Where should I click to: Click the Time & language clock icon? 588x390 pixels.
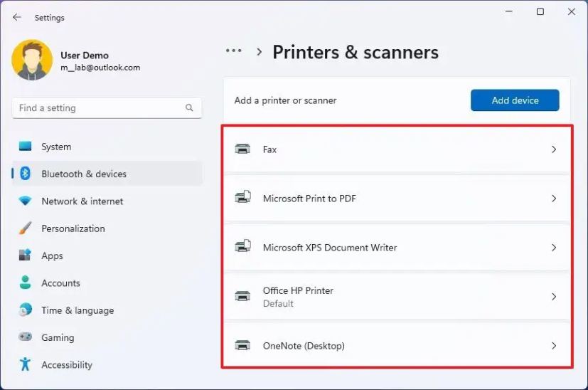(x=25, y=310)
